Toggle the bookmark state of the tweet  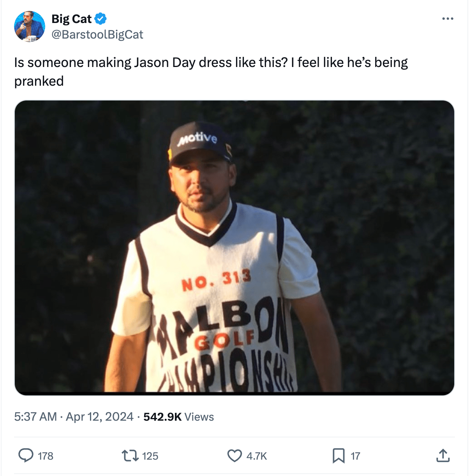tap(339, 455)
